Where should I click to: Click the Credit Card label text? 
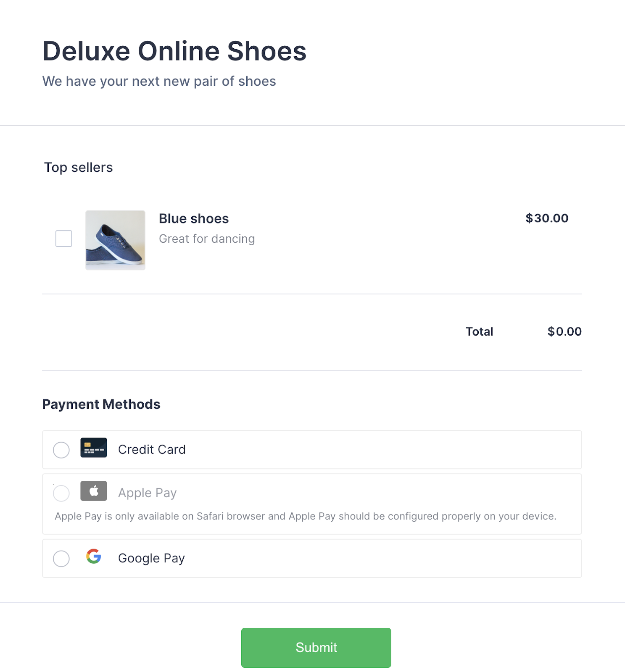152,449
